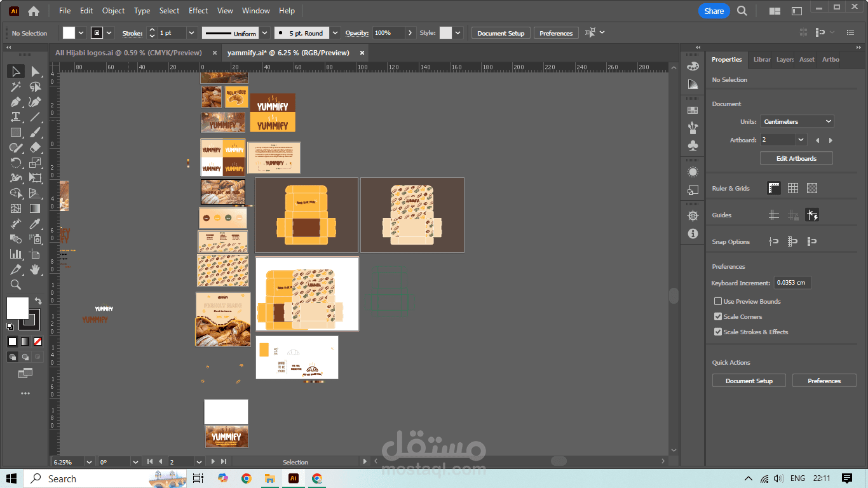Open the Object menu
This screenshot has width=868, height=488.
(x=114, y=11)
